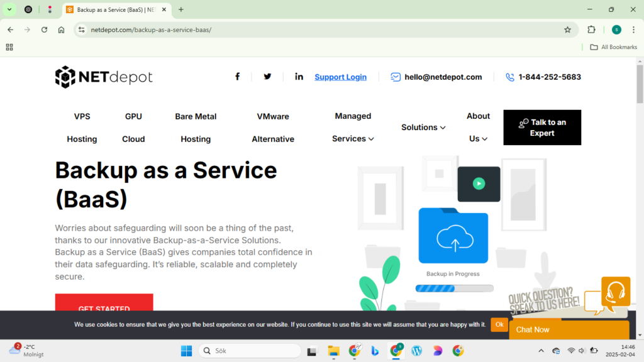
Task: Accept cookies with Ok button
Action: click(499, 325)
